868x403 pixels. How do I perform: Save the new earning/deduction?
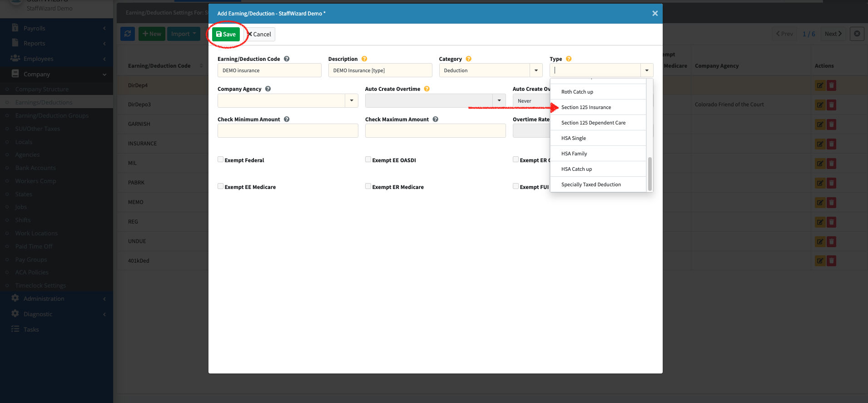pyautogui.click(x=226, y=34)
